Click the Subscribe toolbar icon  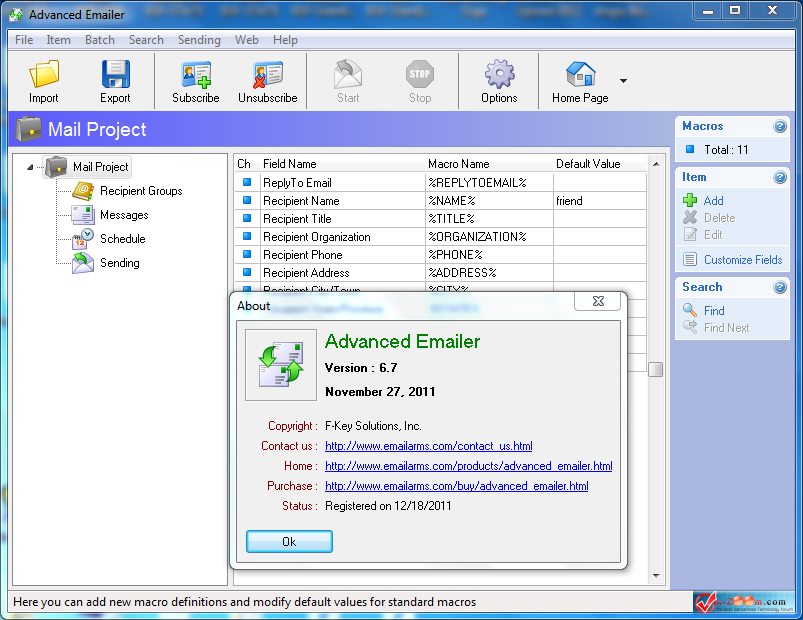196,75
